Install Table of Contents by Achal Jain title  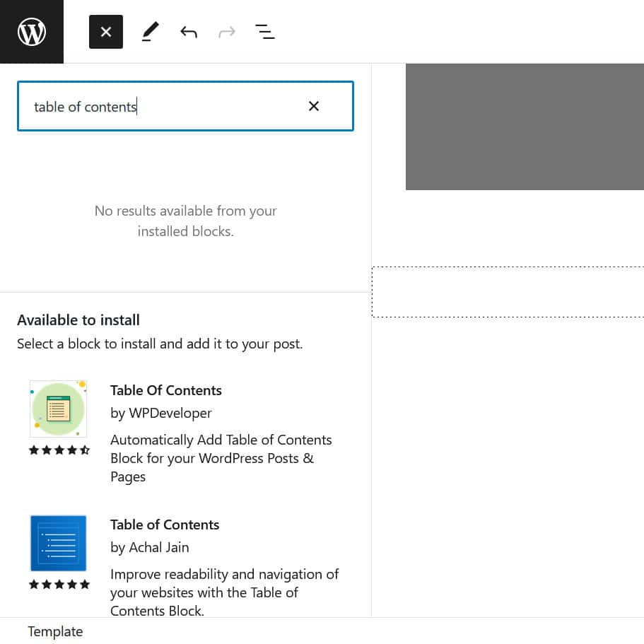click(165, 525)
